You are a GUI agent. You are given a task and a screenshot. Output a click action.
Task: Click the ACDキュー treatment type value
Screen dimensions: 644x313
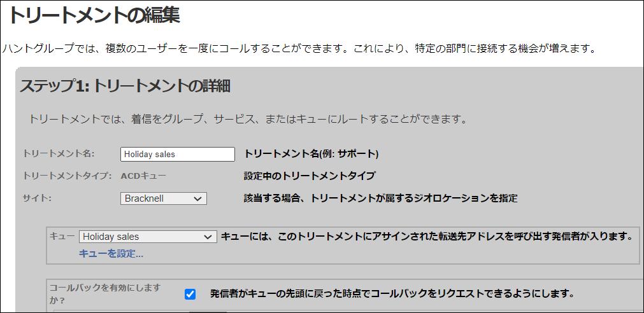tap(143, 176)
